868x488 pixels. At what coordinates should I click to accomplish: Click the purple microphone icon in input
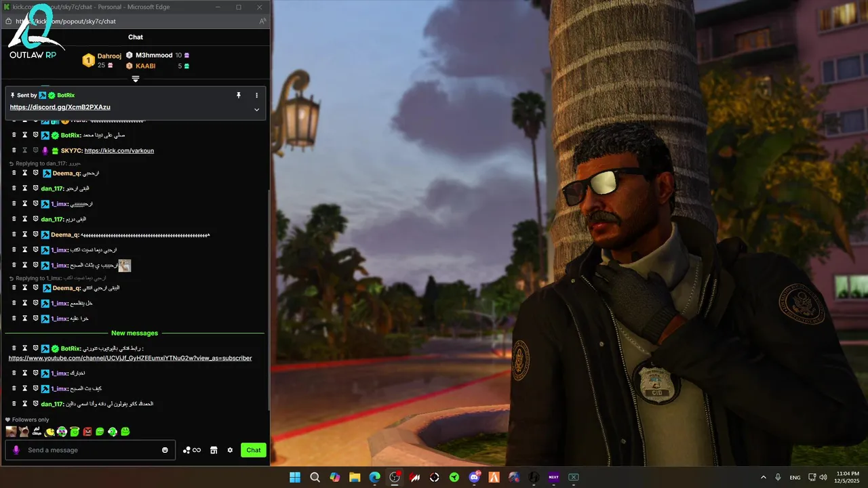(16, 450)
